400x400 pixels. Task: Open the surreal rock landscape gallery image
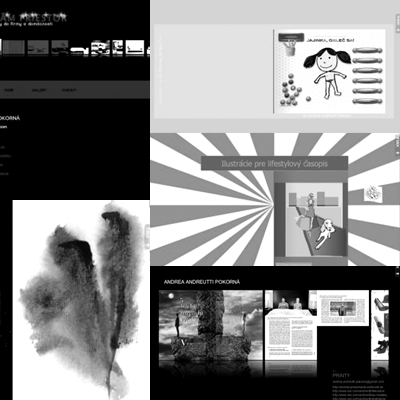click(211, 326)
